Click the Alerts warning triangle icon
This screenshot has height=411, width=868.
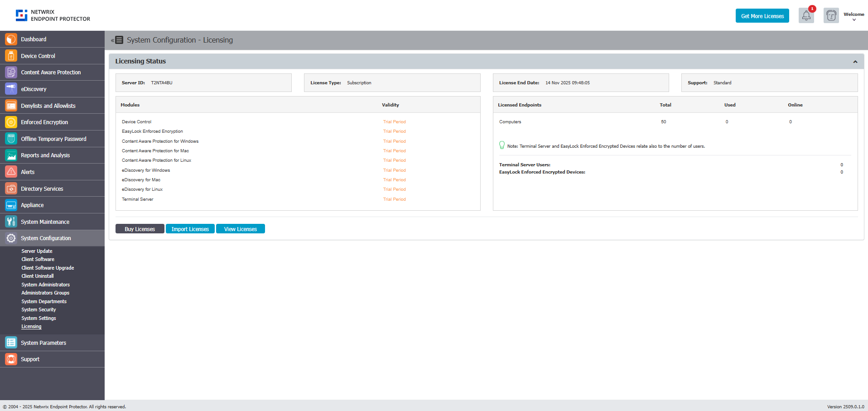coord(11,172)
